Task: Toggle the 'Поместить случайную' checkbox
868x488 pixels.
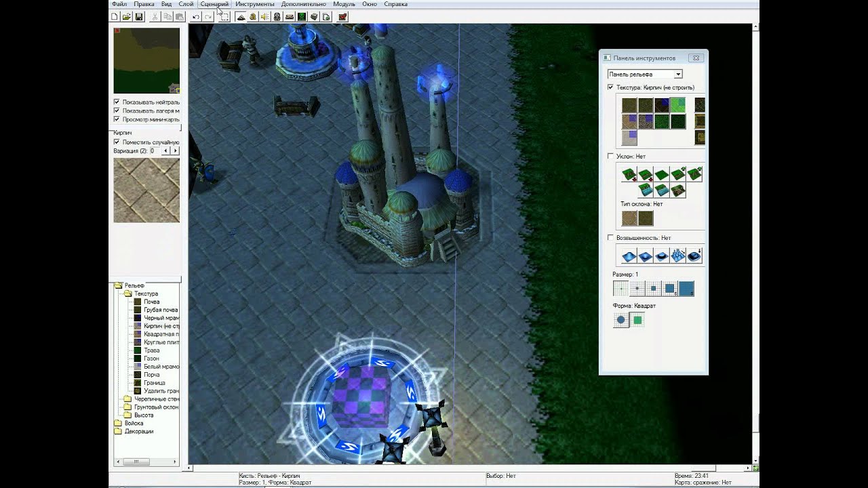Action: (117, 142)
